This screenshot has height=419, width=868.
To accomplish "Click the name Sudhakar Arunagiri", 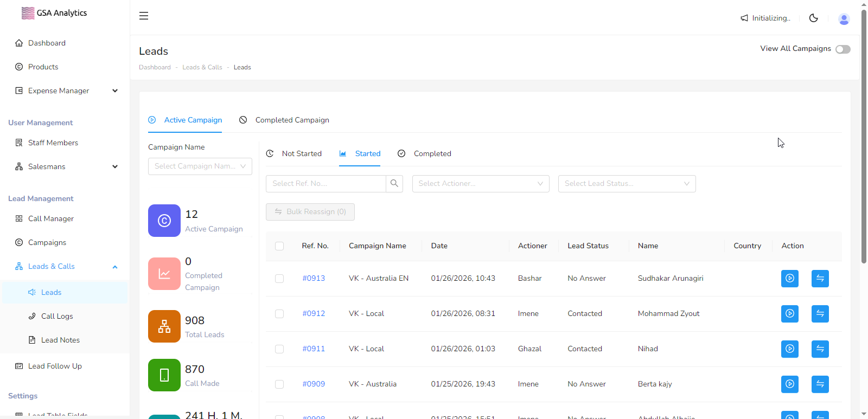I will point(671,279).
